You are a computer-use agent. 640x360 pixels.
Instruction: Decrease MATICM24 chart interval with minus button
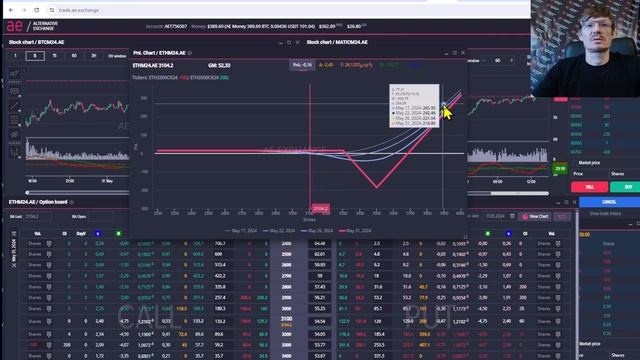tap(484, 60)
